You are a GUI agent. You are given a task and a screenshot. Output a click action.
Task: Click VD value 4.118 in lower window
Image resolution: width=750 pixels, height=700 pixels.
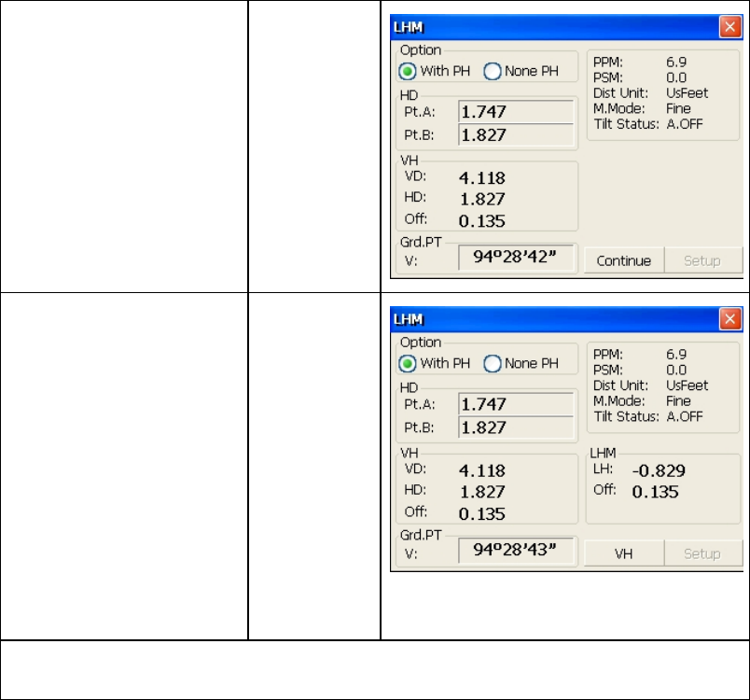(x=482, y=470)
